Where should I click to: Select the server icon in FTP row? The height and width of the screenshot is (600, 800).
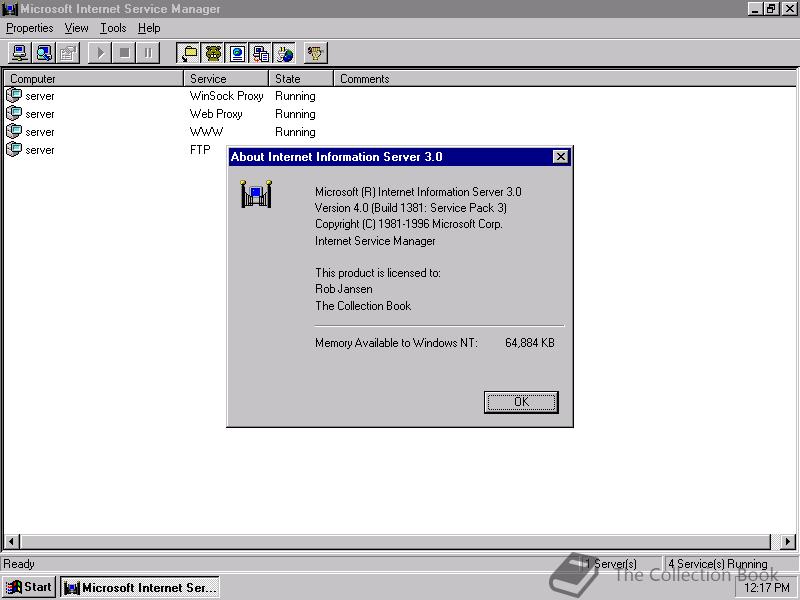pyautogui.click(x=14, y=149)
